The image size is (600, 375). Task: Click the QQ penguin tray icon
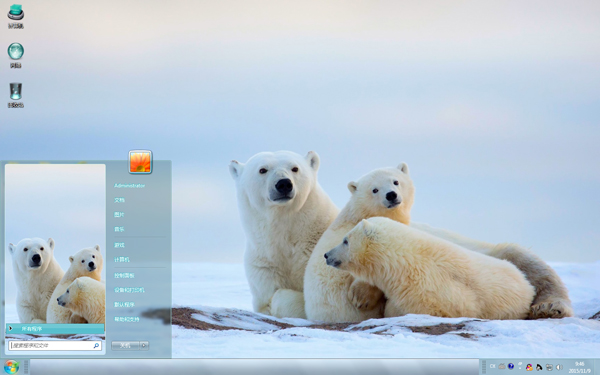tap(529, 367)
